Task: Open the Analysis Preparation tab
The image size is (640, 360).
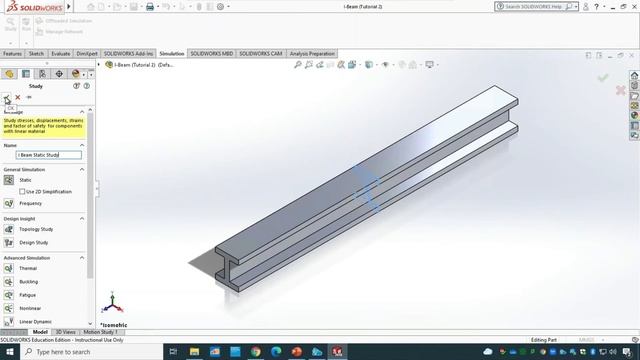Action: [x=312, y=53]
